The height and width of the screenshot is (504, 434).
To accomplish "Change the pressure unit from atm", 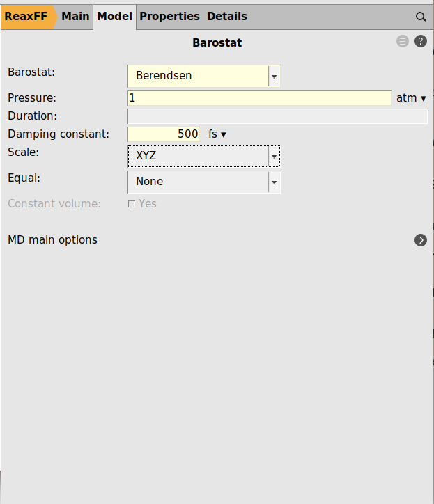I will click(411, 98).
